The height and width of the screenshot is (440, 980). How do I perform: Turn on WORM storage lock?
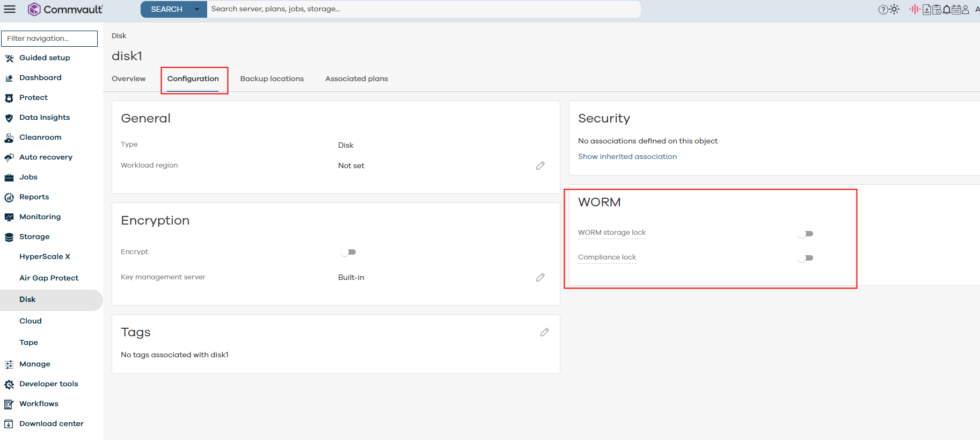806,234
